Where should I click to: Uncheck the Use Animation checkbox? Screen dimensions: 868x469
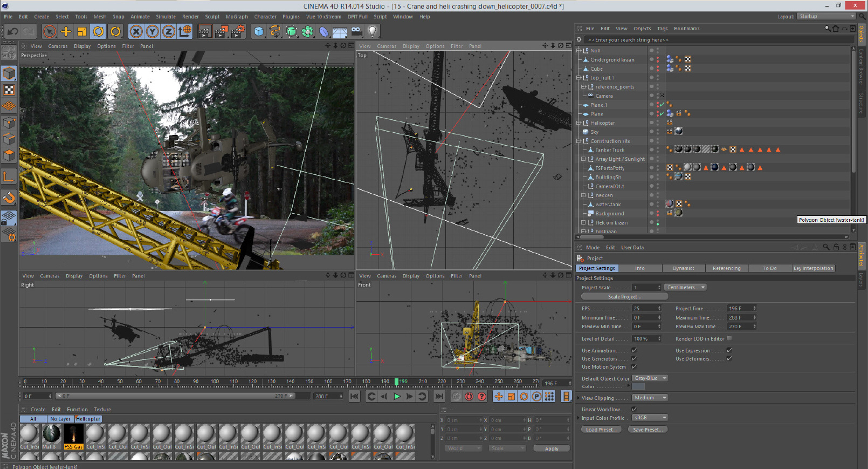634,350
